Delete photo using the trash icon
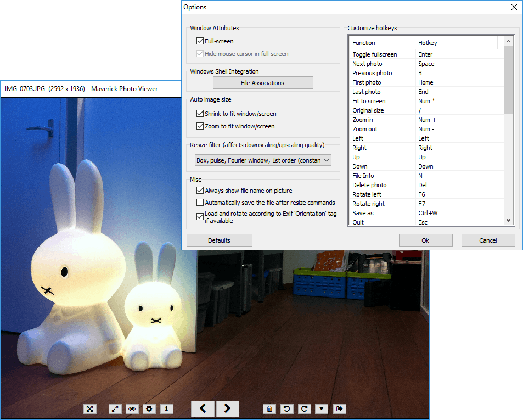523x420 pixels. 269,408
